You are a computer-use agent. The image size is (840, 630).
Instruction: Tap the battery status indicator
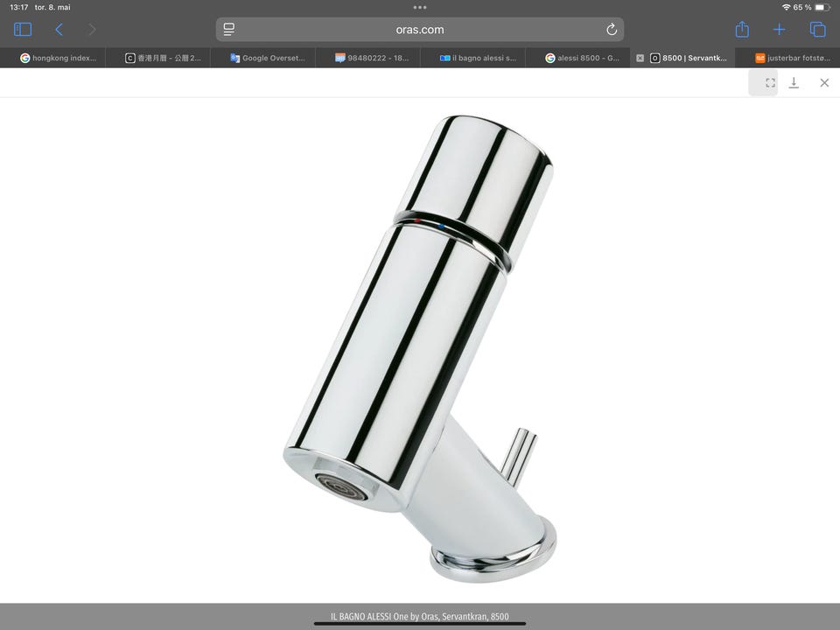(x=822, y=8)
